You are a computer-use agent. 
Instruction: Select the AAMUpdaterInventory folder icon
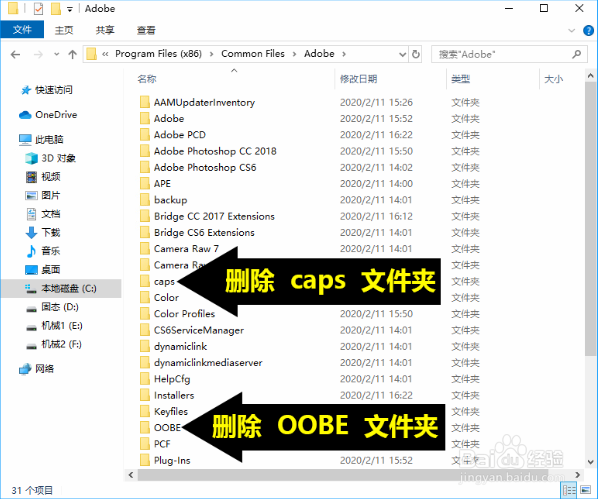pos(145,102)
